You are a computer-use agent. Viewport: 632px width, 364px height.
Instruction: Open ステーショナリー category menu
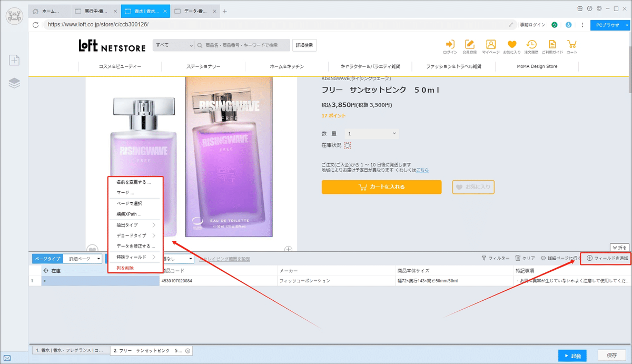(203, 66)
